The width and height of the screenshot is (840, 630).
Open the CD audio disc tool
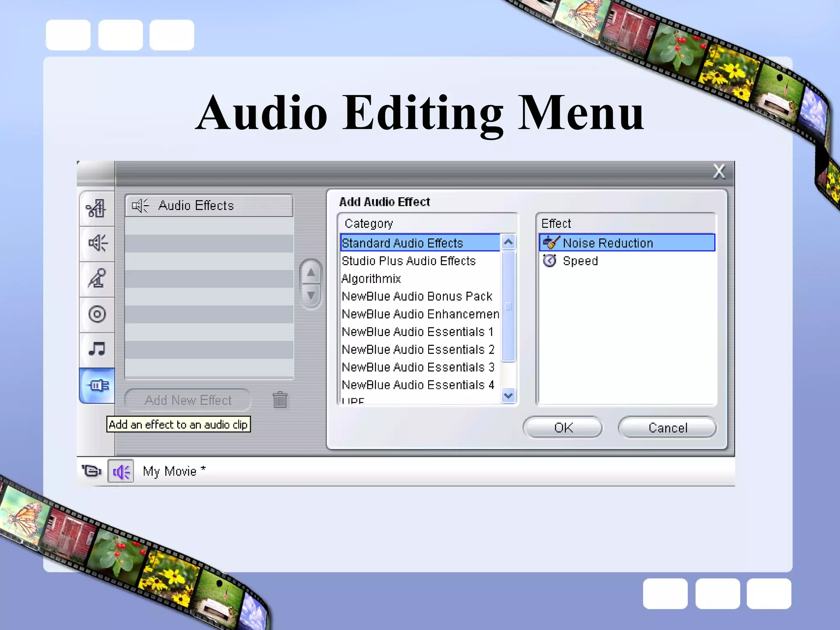[97, 315]
